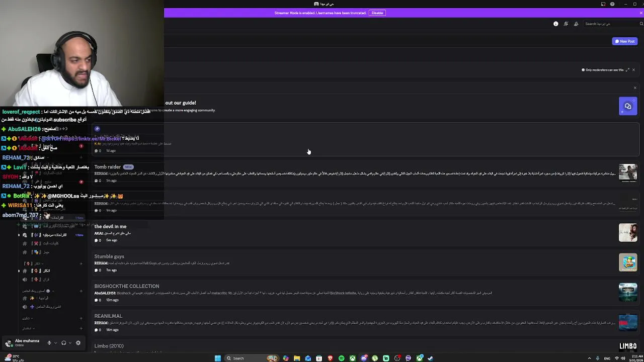Create a New Post in the forum
The height and width of the screenshot is (362, 644).
pyautogui.click(x=625, y=41)
